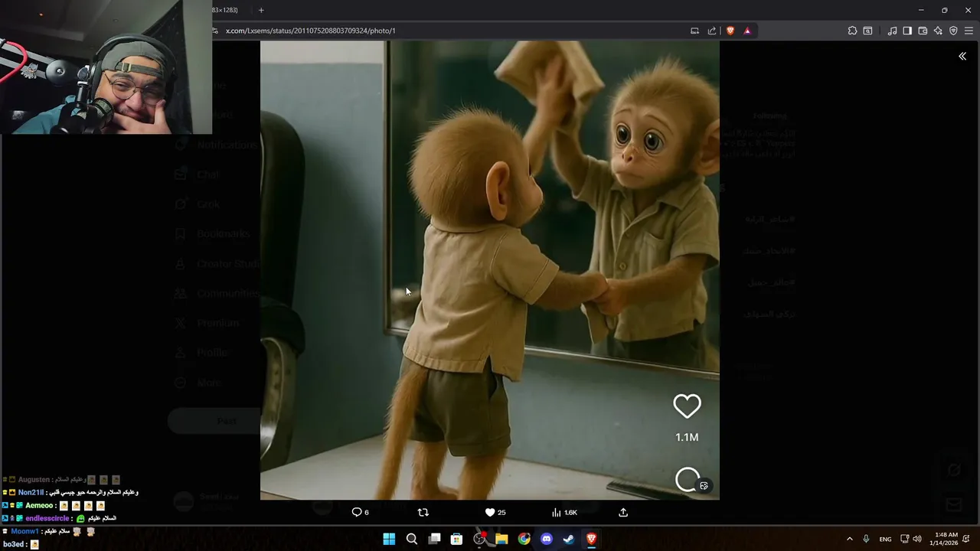Share this page via the address bar share icon

tap(712, 31)
